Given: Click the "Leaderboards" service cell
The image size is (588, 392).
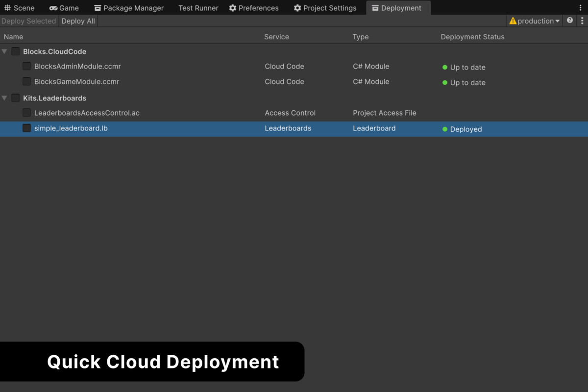Looking at the screenshot, I should (288, 128).
